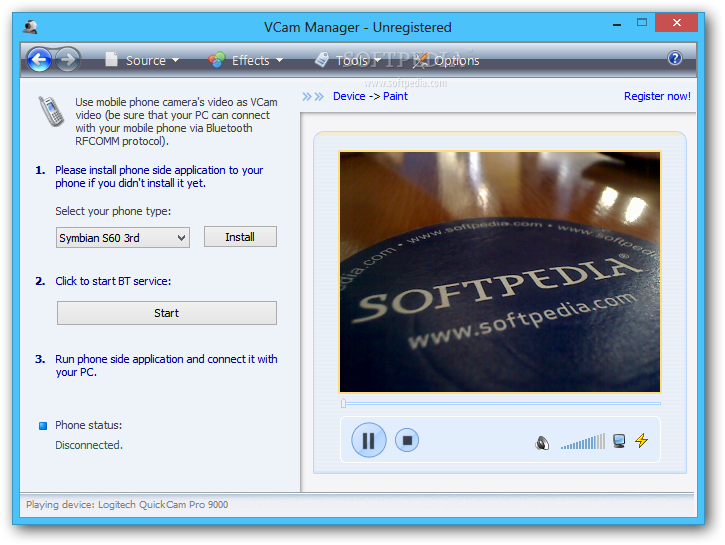Open the Options menu
The image size is (725, 545).
446,60
